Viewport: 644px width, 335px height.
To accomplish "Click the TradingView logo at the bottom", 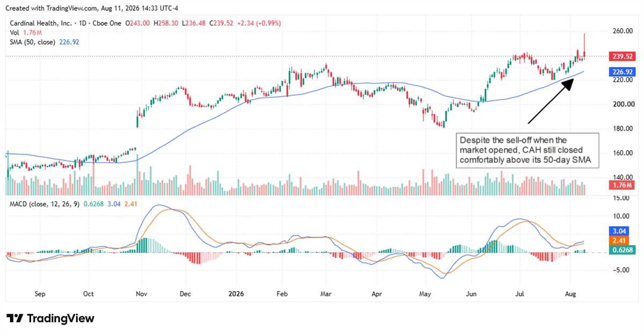I will pos(50,318).
